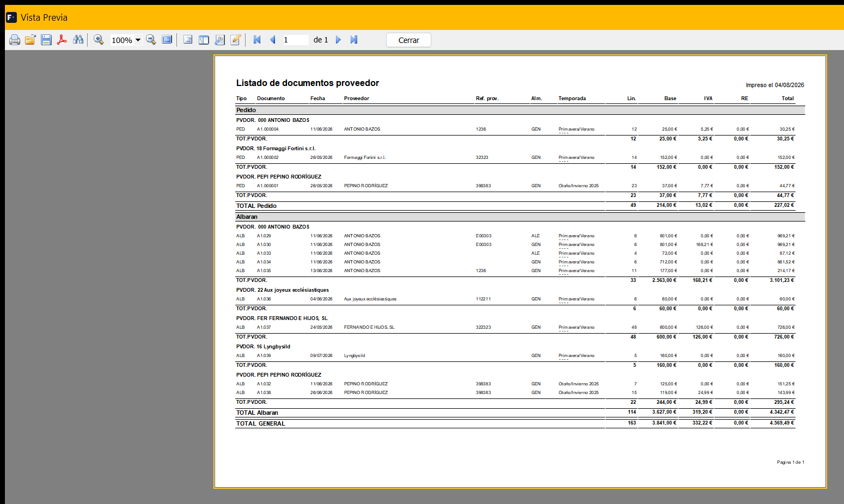Click the Albaran total 4.342,47 €
Image resolution: width=844 pixels, height=504 pixels.
point(782,412)
